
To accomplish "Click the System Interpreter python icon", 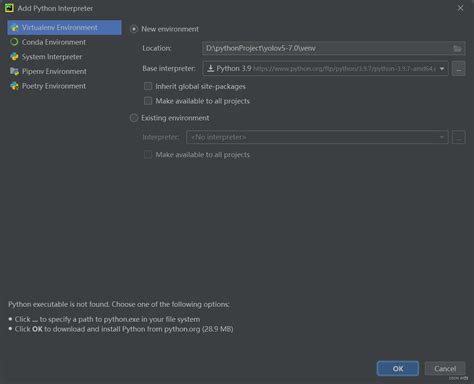I will click(14, 57).
